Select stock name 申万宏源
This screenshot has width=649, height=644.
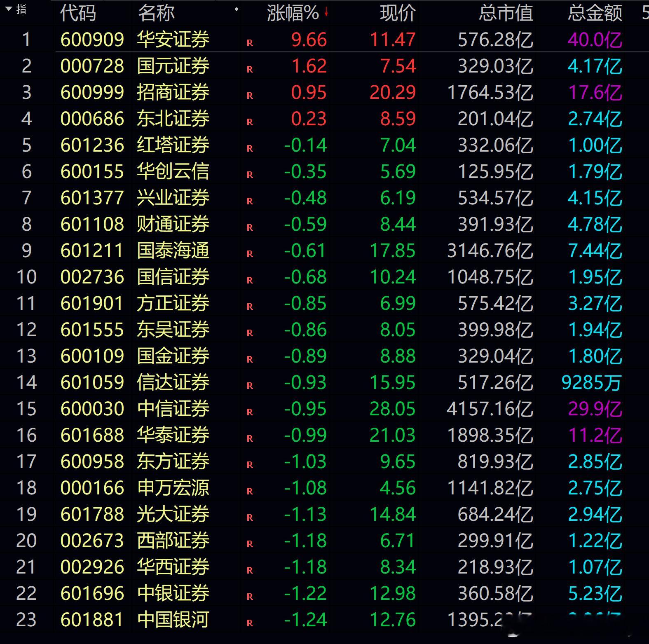[173, 488]
